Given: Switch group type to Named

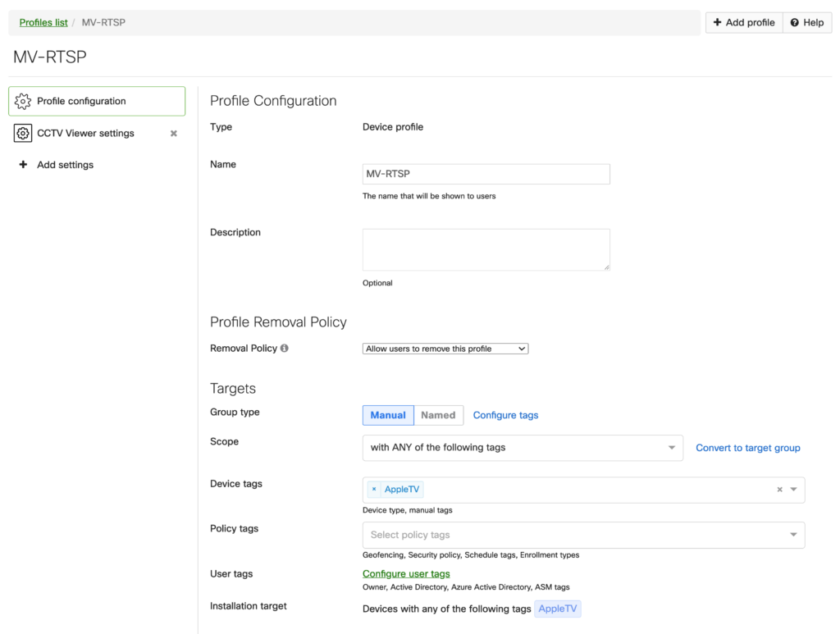Looking at the screenshot, I should (x=438, y=416).
